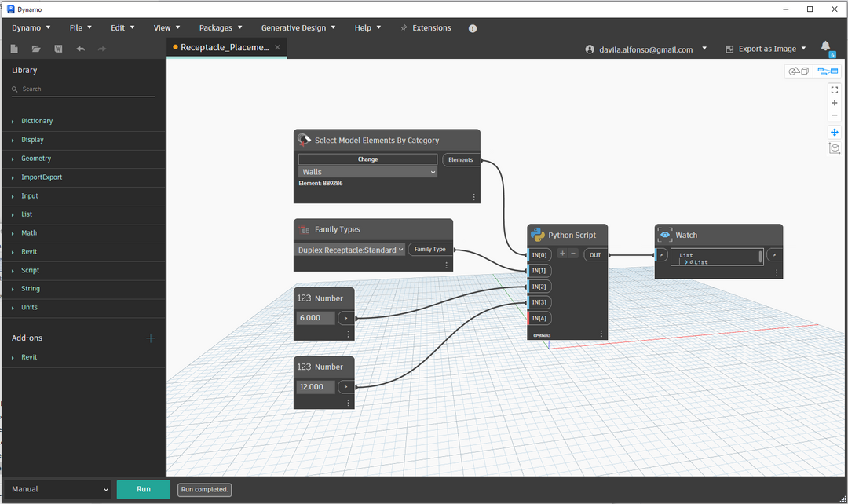Click the alert info icon in menu bar

pyautogui.click(x=473, y=28)
